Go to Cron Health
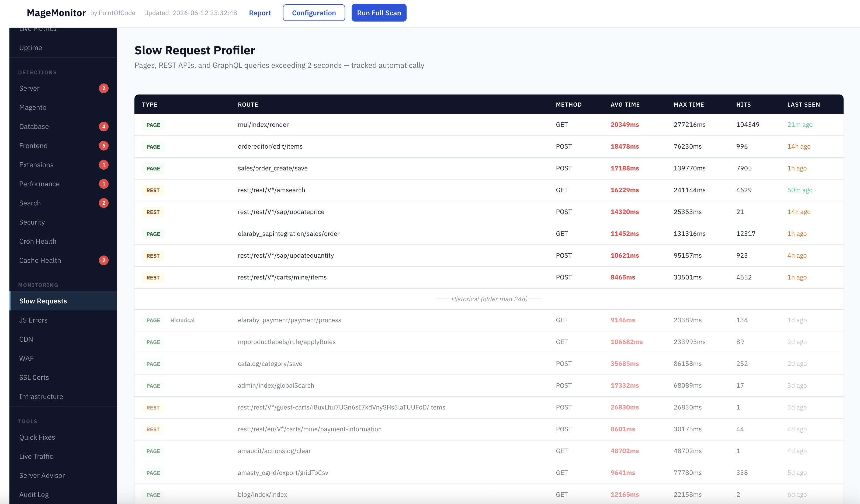This screenshot has width=860, height=504. coord(64,241)
